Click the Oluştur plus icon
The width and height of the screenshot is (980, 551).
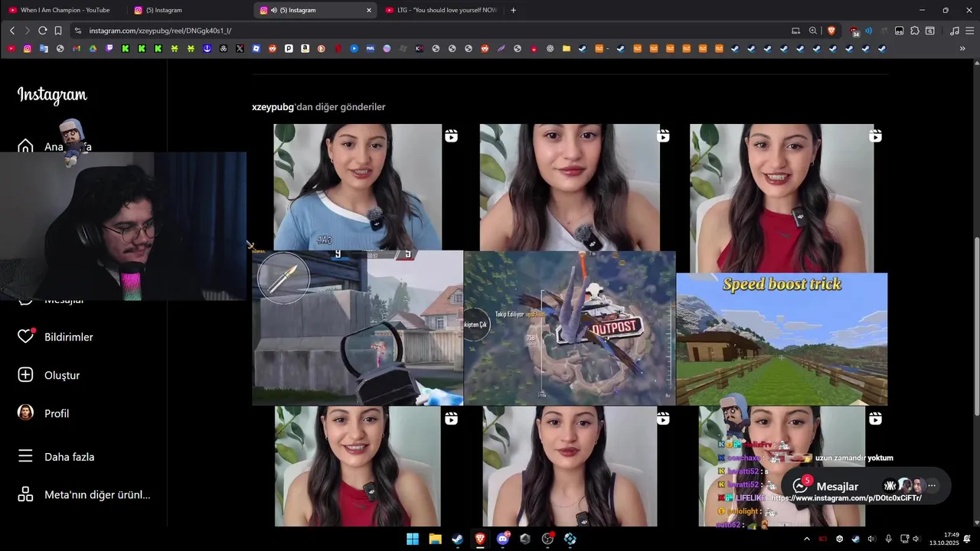pos(25,375)
